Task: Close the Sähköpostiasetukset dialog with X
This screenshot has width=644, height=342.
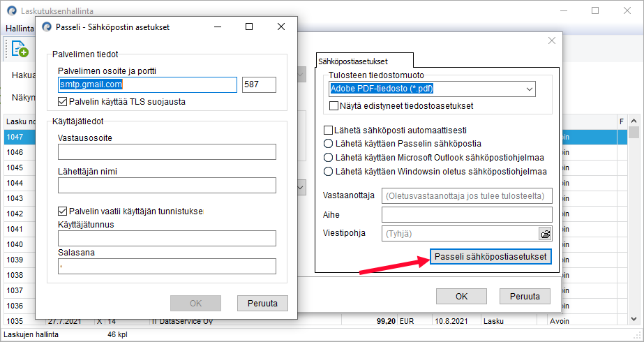Action: 552,40
